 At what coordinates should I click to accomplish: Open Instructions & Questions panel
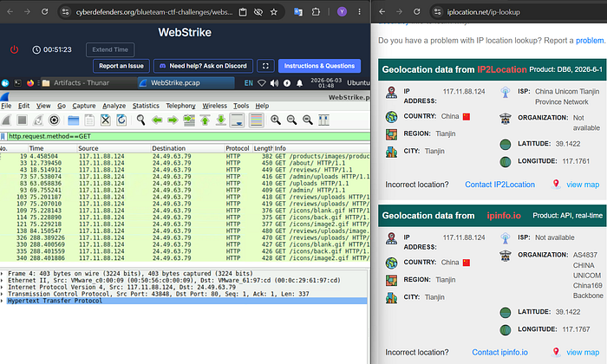coord(319,66)
